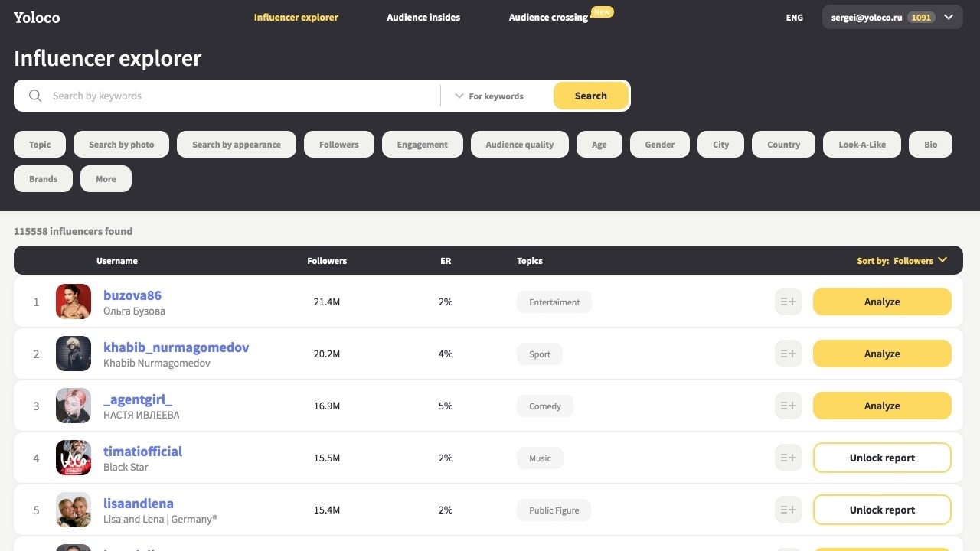Go to Audience crossing tab

coord(548,17)
